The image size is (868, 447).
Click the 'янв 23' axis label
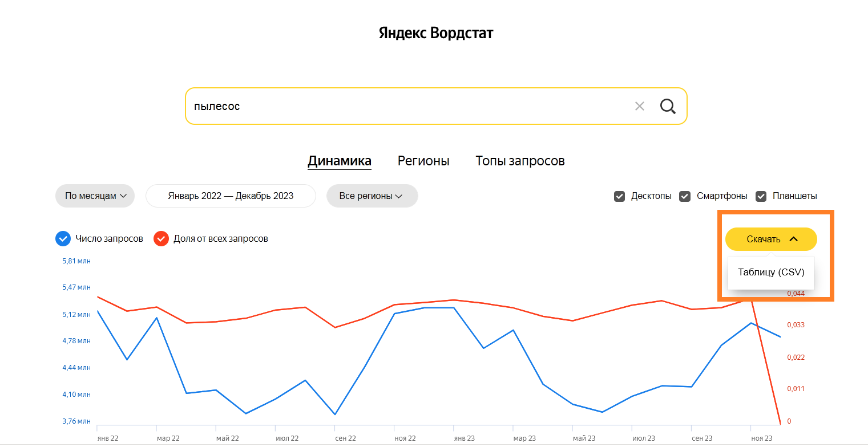pos(463,438)
